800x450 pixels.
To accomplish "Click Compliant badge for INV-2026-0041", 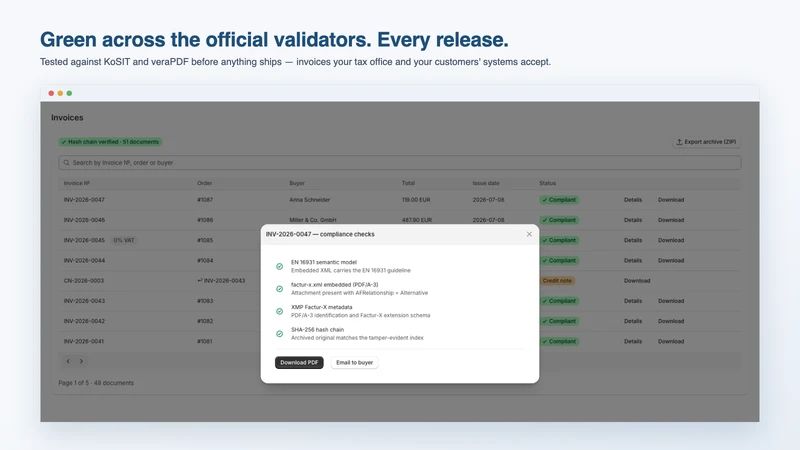I will (x=559, y=341).
